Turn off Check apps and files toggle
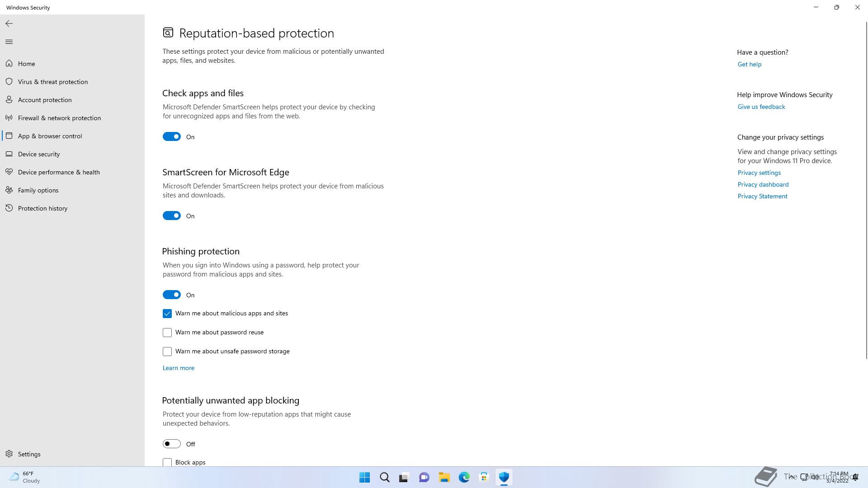Viewport: 868px width, 488px height. pyautogui.click(x=172, y=137)
